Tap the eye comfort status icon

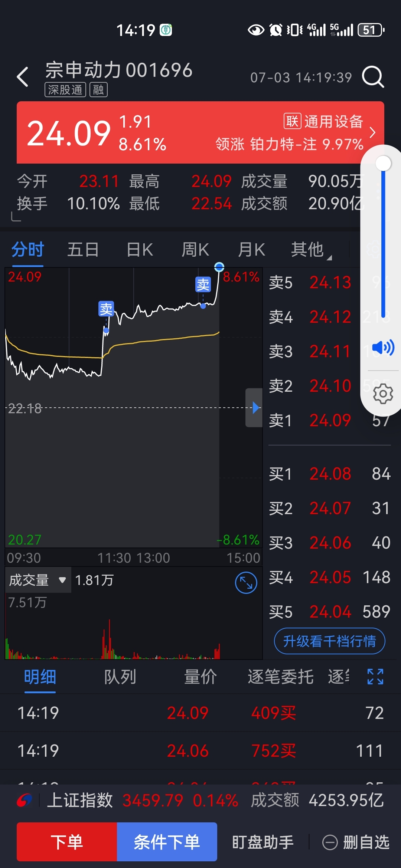pos(256,30)
